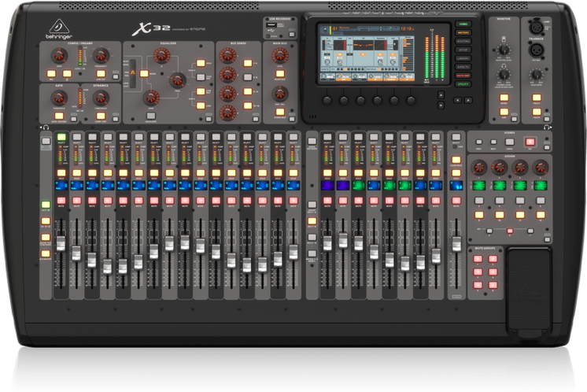Select the Group DCA 1-8 layer
This screenshot has height=392, width=587.
[x=312, y=205]
